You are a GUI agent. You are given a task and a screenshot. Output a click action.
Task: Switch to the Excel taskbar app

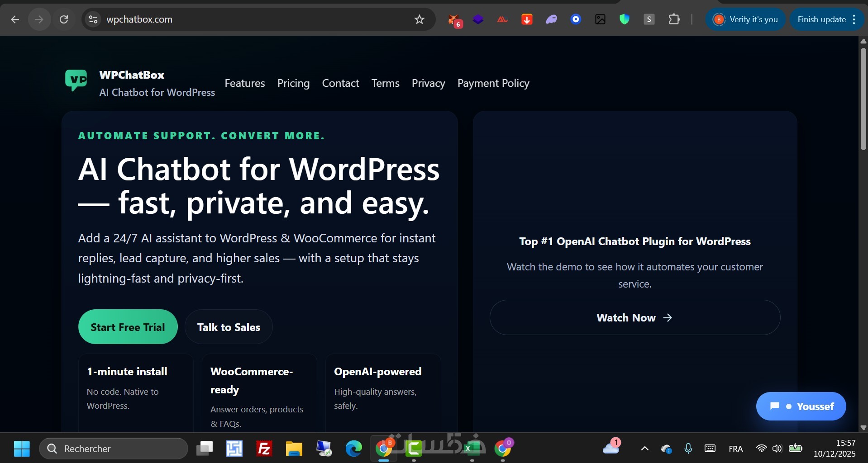472,449
